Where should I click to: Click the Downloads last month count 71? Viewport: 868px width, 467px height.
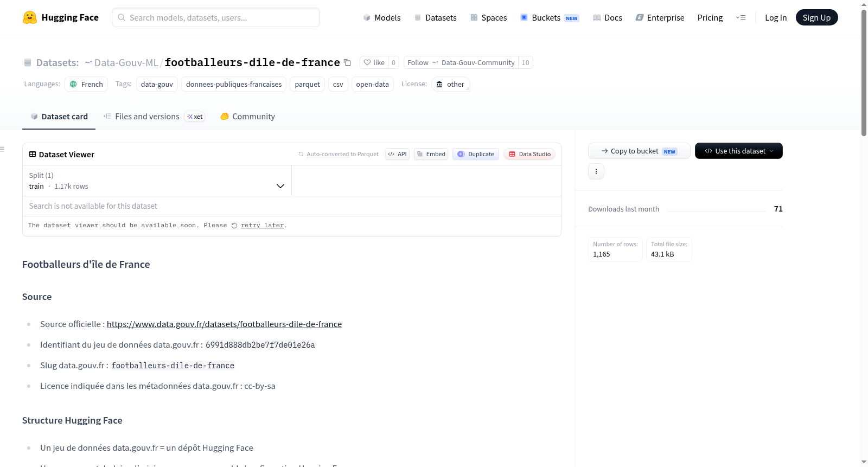tap(778, 209)
